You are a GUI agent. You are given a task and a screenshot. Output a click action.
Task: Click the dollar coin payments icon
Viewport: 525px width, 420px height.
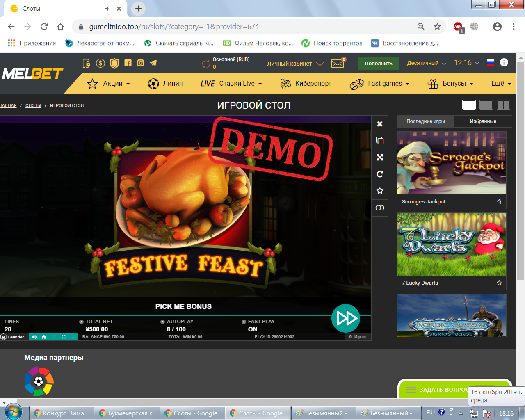click(x=100, y=63)
